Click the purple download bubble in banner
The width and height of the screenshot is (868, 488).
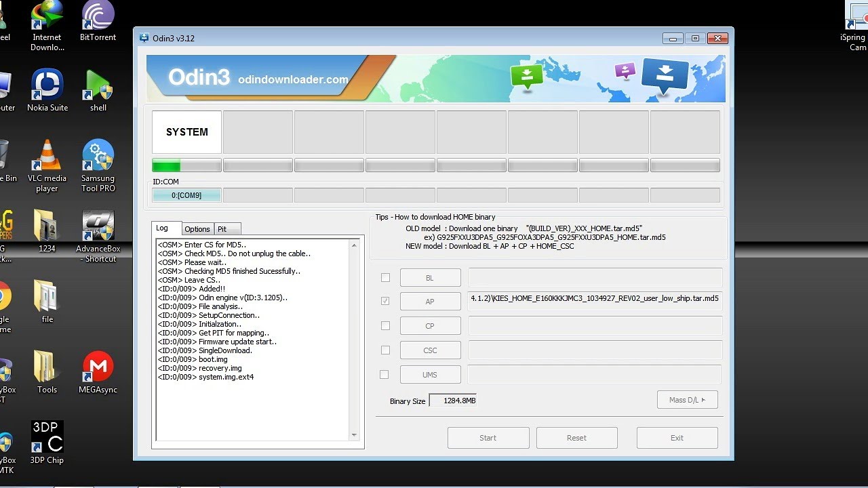(625, 70)
